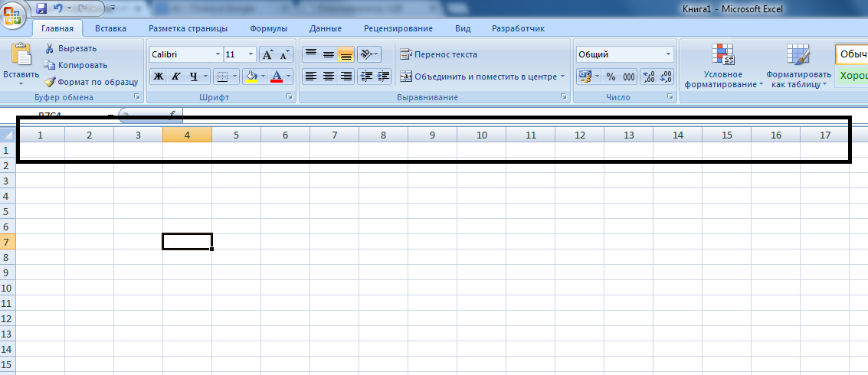
Task: Apply percent style format
Action: tap(611, 77)
